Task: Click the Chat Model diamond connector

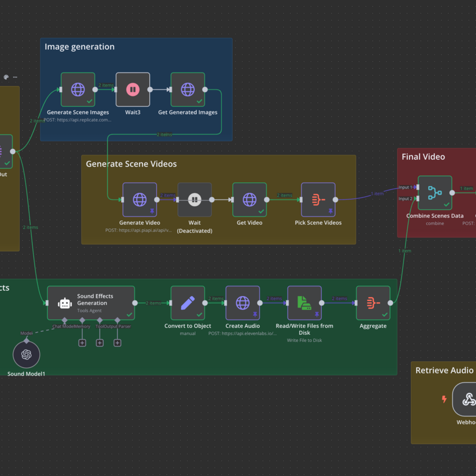Action: pos(64,320)
